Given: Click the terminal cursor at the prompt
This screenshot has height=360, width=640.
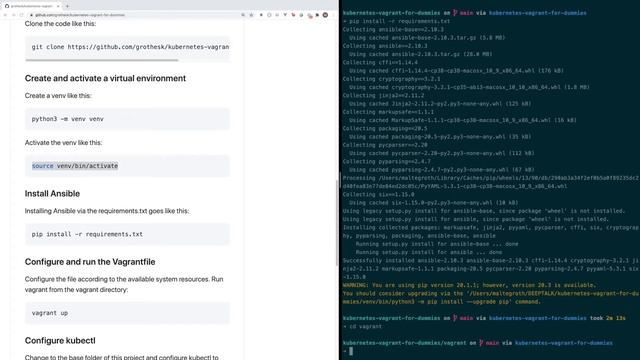Looking at the screenshot, I should (x=351, y=351).
